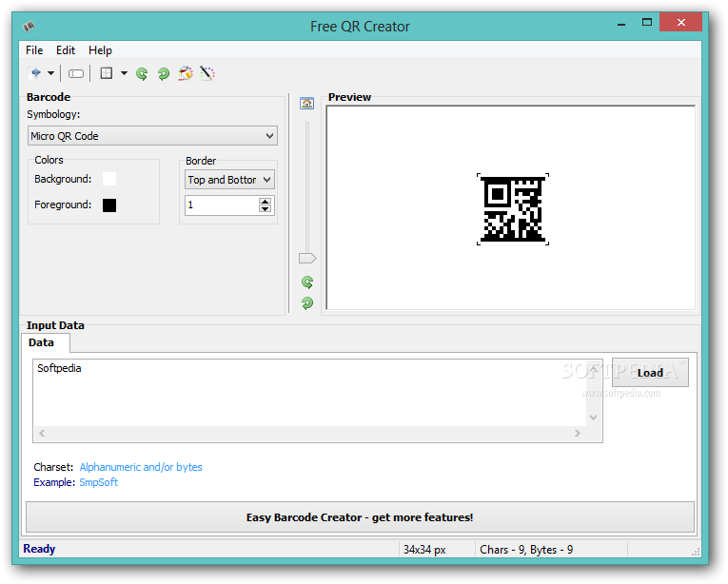Screen dimensions: 728x584
Task: Click inside the Softpedia data text box
Action: pos(309,393)
